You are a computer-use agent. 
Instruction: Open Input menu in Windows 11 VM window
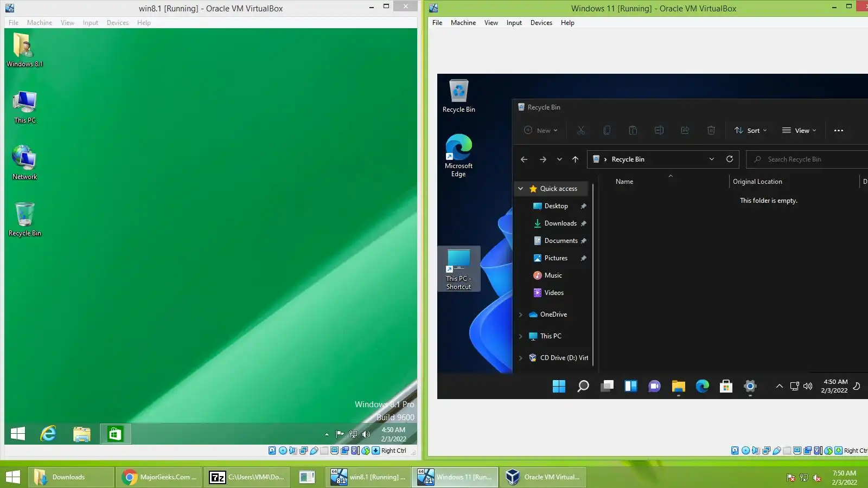[514, 23]
